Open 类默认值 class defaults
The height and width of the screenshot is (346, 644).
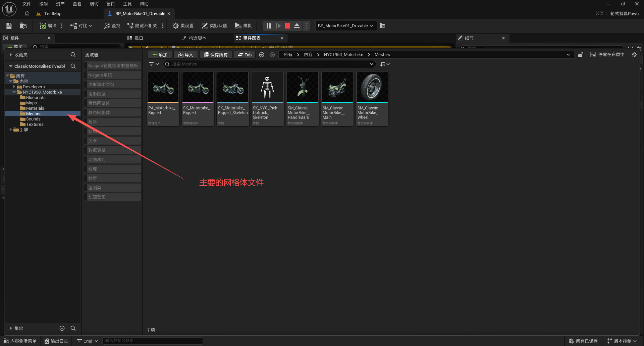point(214,26)
